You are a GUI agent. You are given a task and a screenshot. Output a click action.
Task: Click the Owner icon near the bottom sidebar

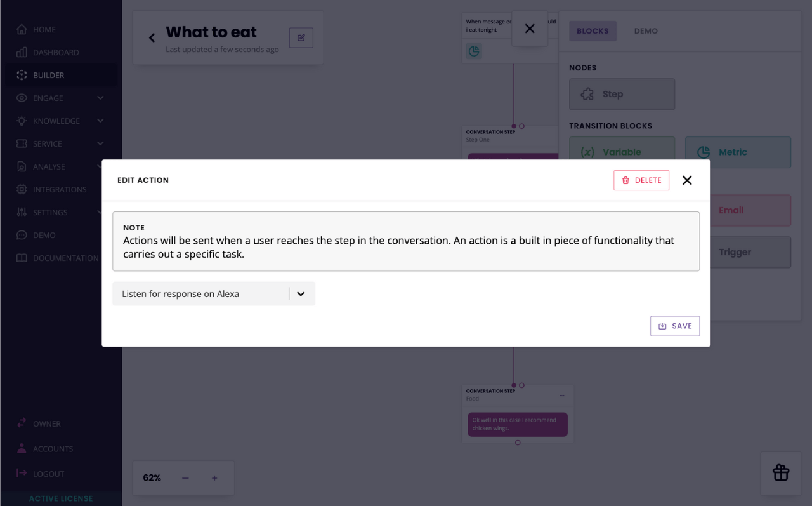(x=22, y=423)
